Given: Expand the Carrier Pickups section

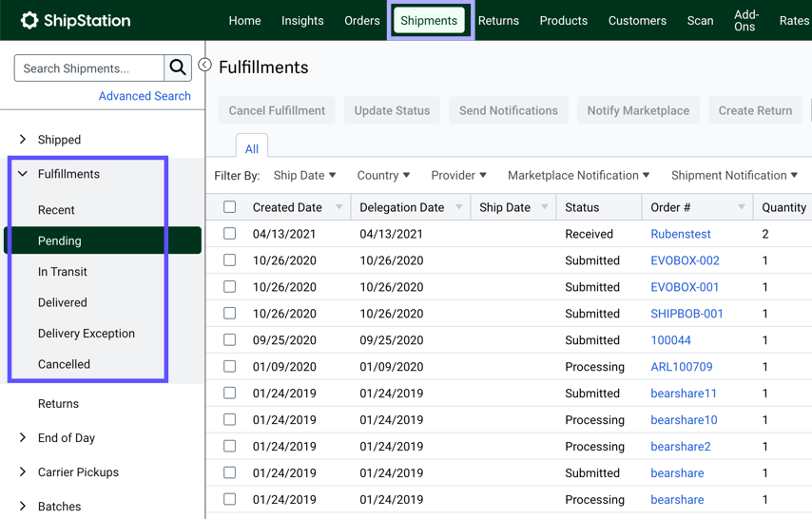Looking at the screenshot, I should click(22, 471).
